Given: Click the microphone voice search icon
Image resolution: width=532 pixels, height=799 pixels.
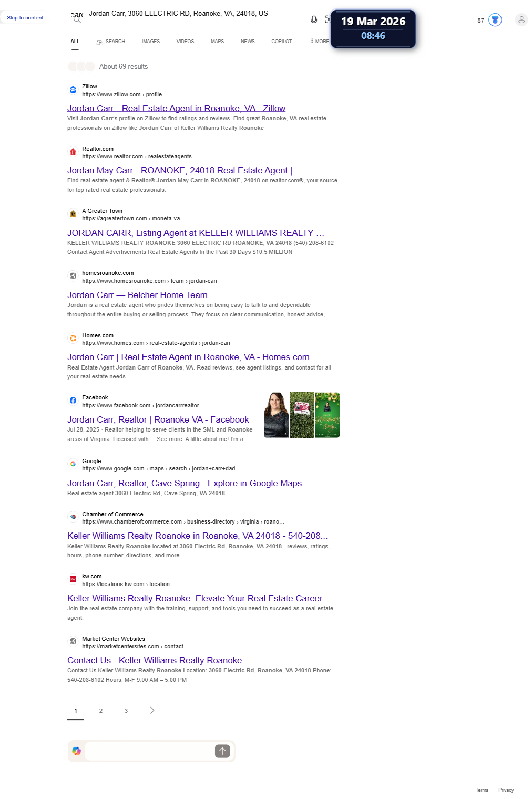Looking at the screenshot, I should tap(314, 19).
